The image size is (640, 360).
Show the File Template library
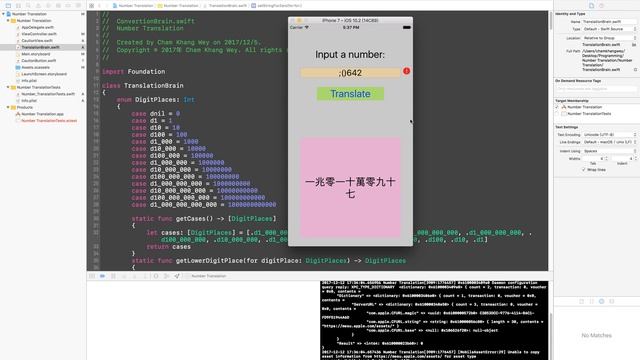[582, 301]
